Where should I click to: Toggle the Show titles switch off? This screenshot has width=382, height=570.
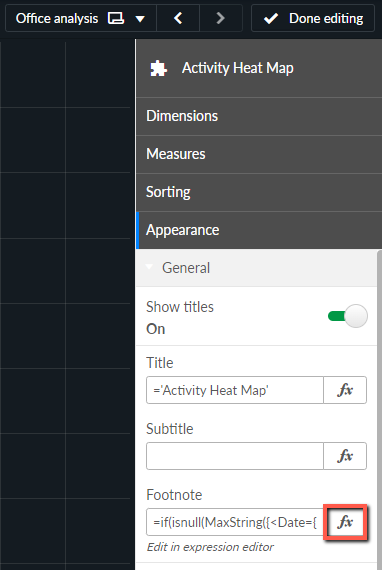347,316
